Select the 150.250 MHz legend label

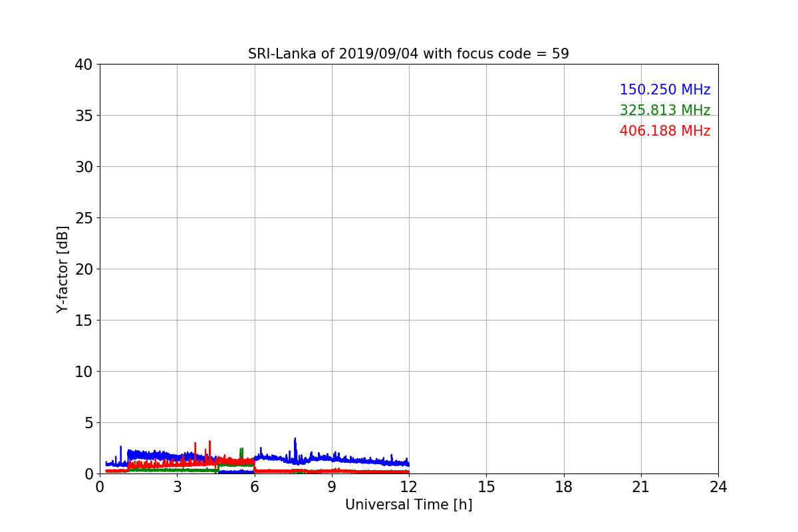pyautogui.click(x=665, y=90)
